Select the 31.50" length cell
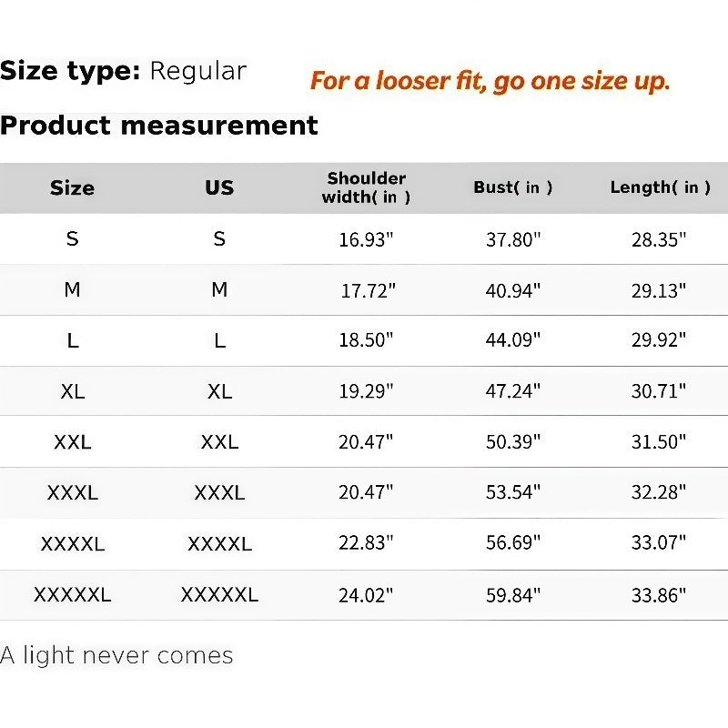The width and height of the screenshot is (728, 728). pos(658,442)
